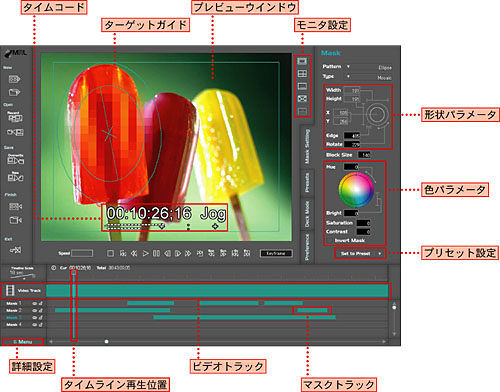This screenshot has width=500, height=392.
Task: Click the Play button in transport controls
Action: point(146,254)
